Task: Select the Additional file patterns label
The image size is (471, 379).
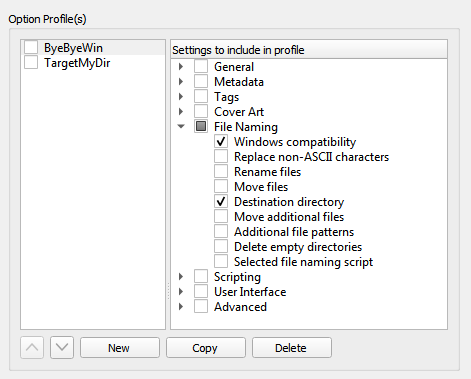Action: (294, 232)
